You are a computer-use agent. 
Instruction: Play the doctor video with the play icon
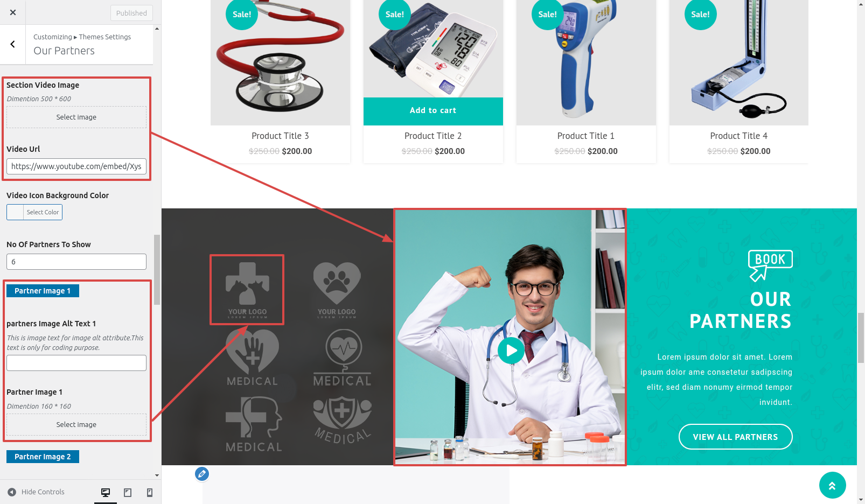click(511, 351)
